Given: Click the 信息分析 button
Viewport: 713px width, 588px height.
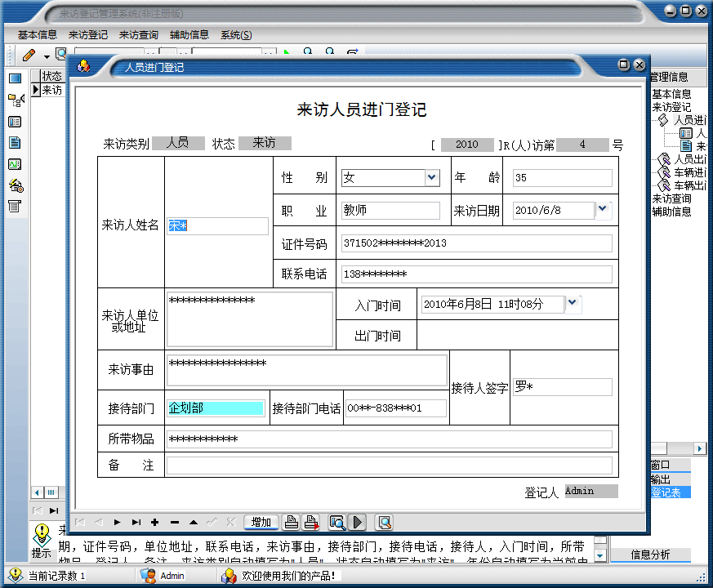Looking at the screenshot, I should pyautogui.click(x=650, y=555).
